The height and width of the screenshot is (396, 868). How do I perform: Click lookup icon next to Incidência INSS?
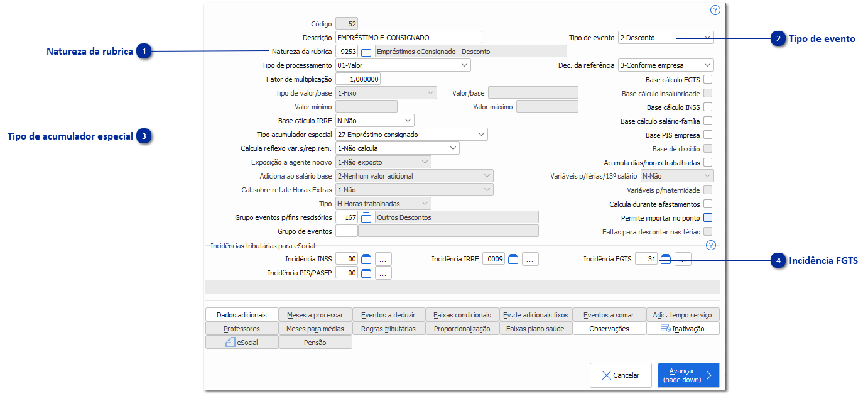pos(367,259)
